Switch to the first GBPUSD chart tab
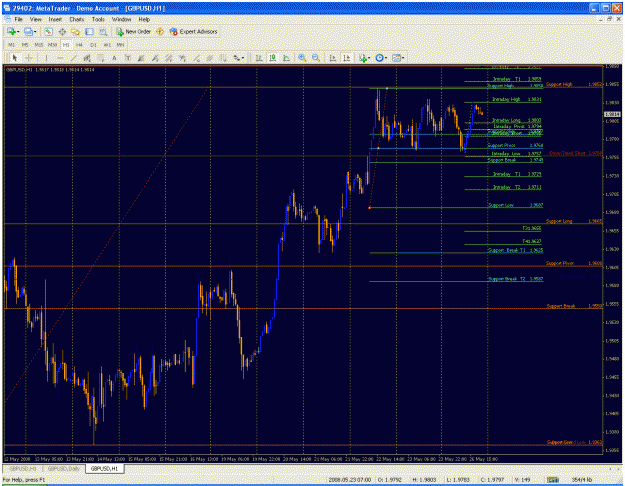The image size is (625, 486). click(23, 468)
